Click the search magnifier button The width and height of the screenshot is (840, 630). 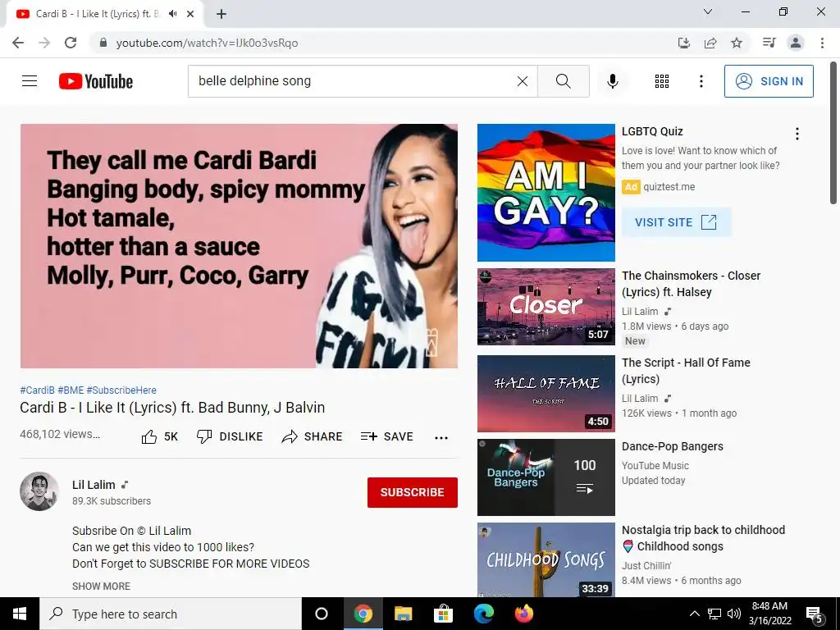(563, 81)
